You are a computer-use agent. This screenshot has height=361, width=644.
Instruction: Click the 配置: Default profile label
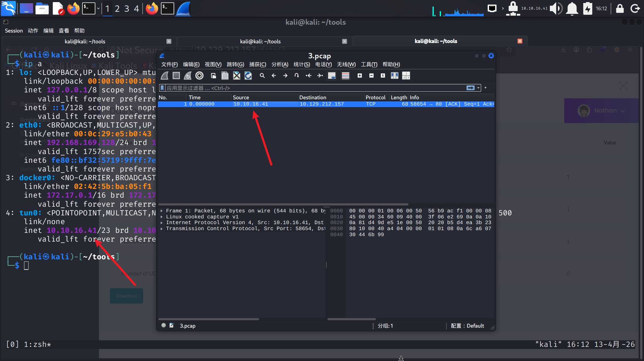[x=467, y=326]
